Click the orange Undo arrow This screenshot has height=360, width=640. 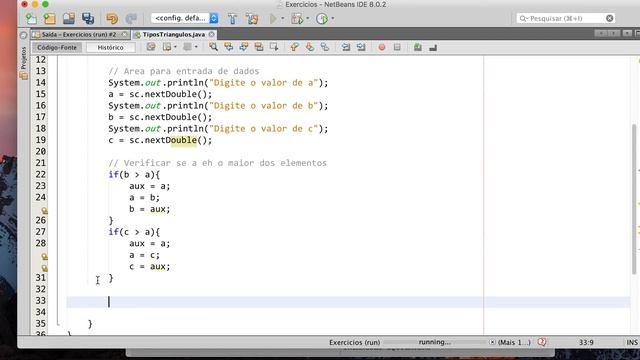click(112, 18)
